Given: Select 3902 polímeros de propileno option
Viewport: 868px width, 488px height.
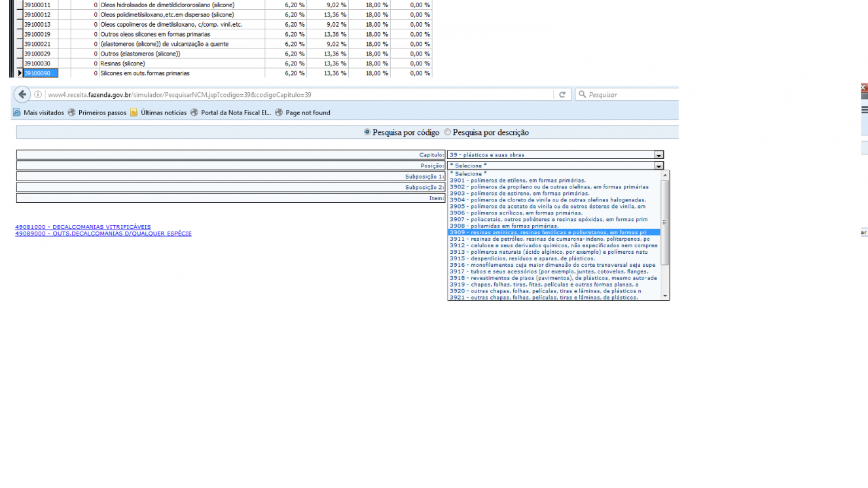Looking at the screenshot, I should (554, 187).
